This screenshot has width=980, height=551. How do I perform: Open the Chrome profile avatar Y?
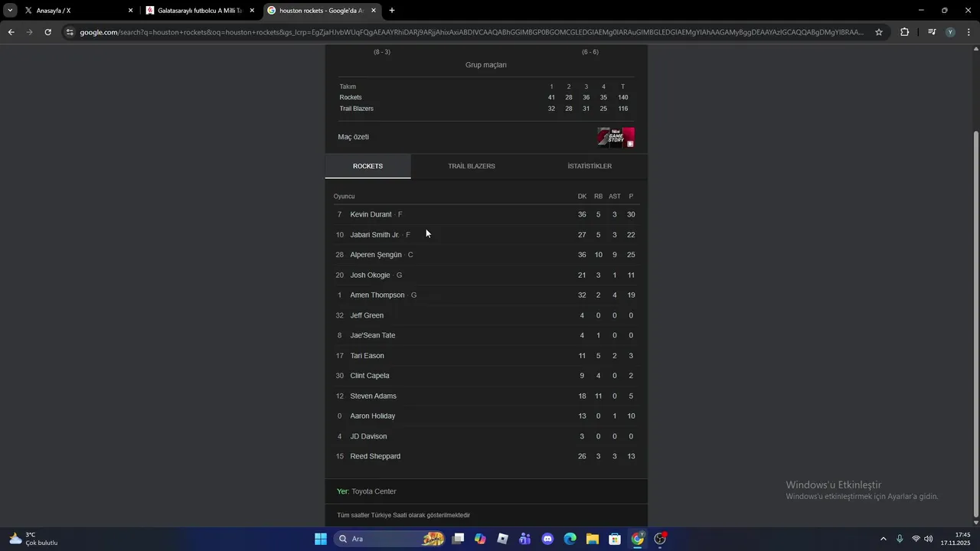point(950,32)
